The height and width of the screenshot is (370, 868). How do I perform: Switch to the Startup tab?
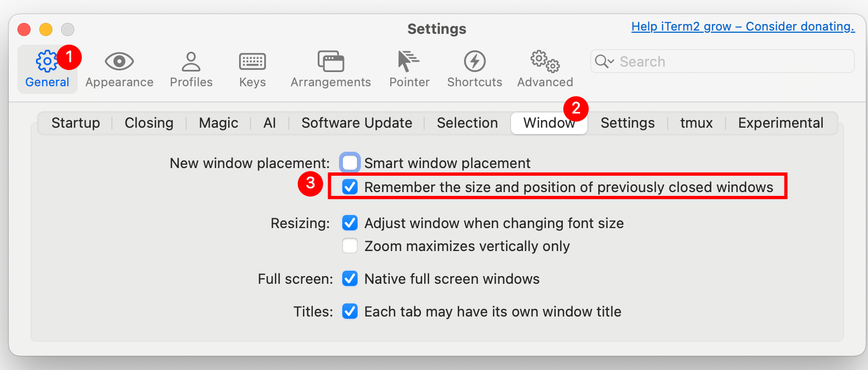point(76,123)
